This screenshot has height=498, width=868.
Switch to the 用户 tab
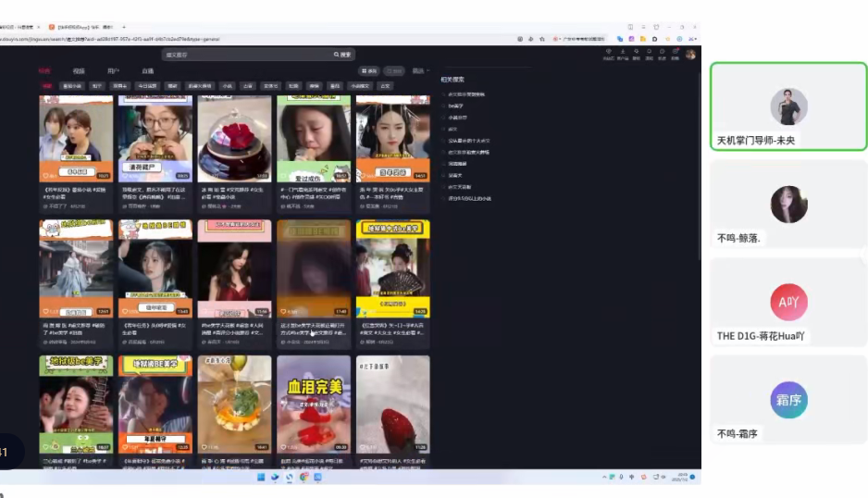113,70
